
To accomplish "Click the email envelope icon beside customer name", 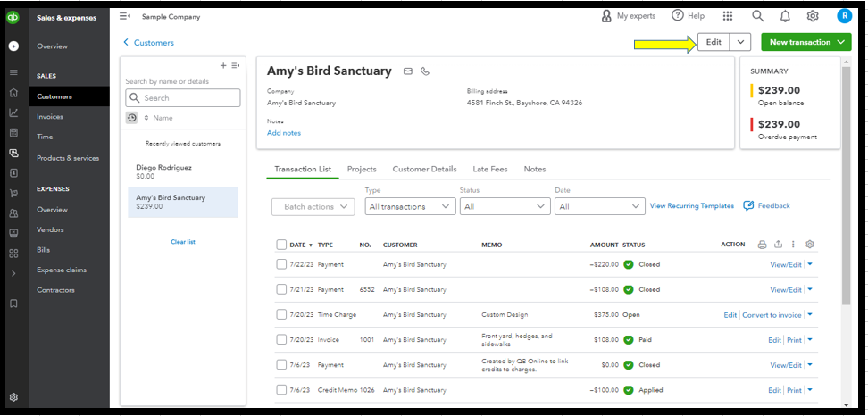I will click(408, 71).
